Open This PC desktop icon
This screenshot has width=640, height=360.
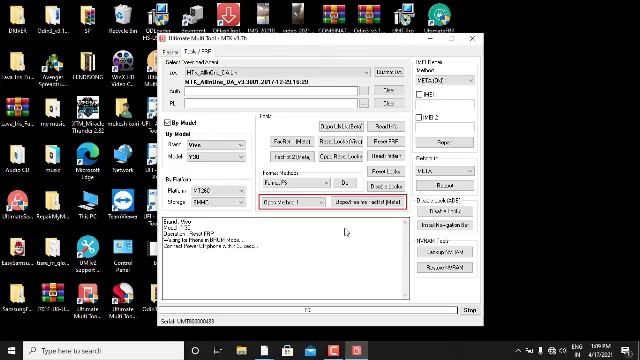click(87, 204)
